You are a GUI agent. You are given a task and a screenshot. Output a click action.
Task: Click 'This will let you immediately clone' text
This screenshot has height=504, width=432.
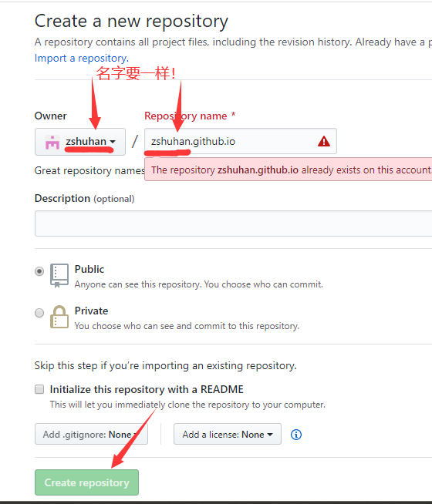click(x=187, y=405)
